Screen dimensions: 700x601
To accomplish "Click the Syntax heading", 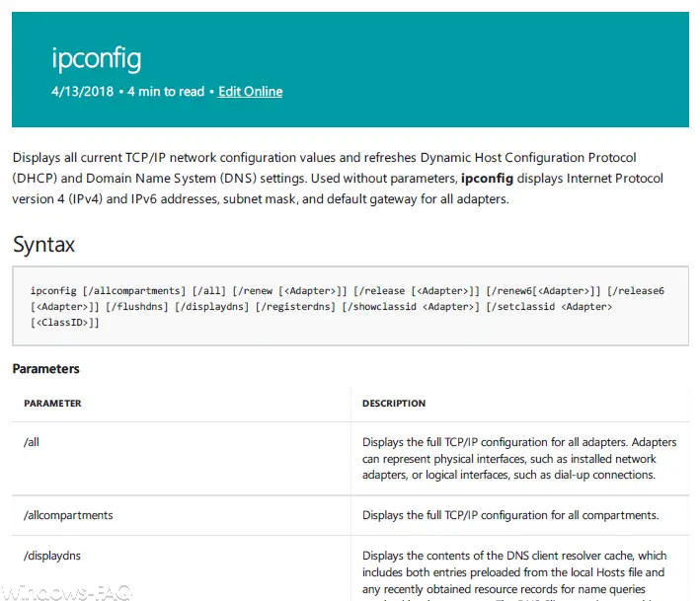I will [43, 245].
